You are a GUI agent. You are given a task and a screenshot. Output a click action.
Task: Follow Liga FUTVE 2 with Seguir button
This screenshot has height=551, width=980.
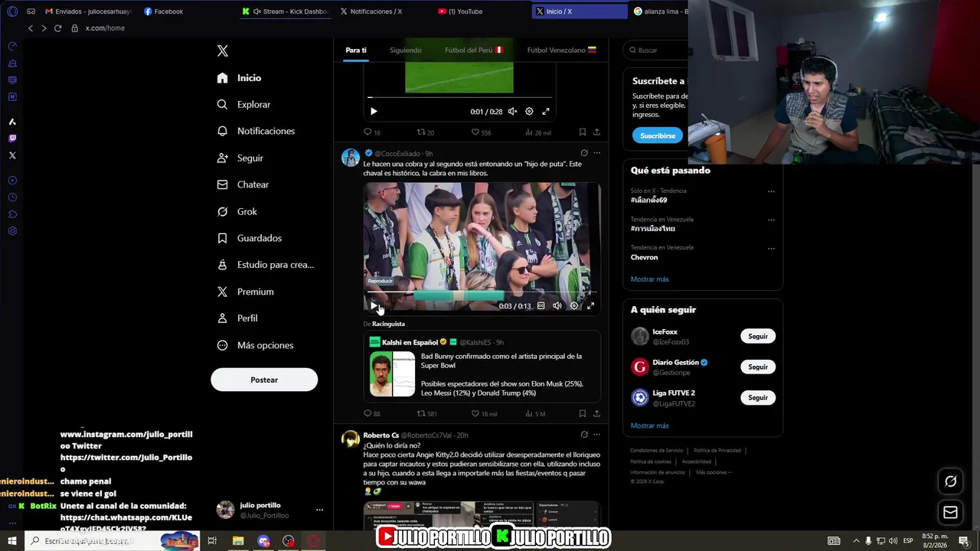(x=758, y=398)
